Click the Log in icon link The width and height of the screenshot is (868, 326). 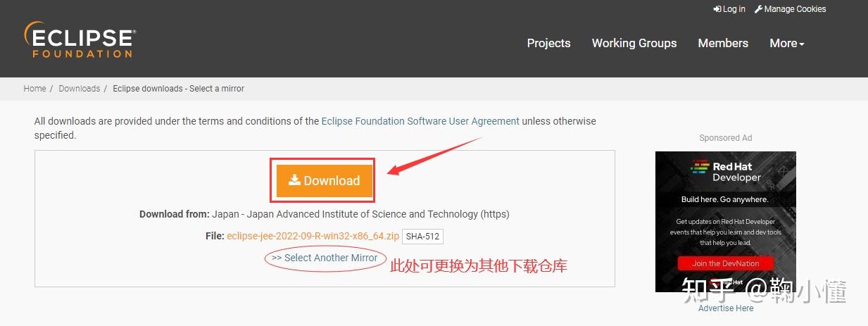point(729,9)
